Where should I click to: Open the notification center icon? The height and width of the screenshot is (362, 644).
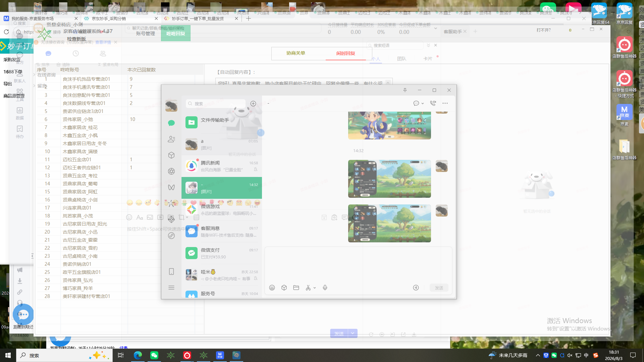click(x=633, y=355)
